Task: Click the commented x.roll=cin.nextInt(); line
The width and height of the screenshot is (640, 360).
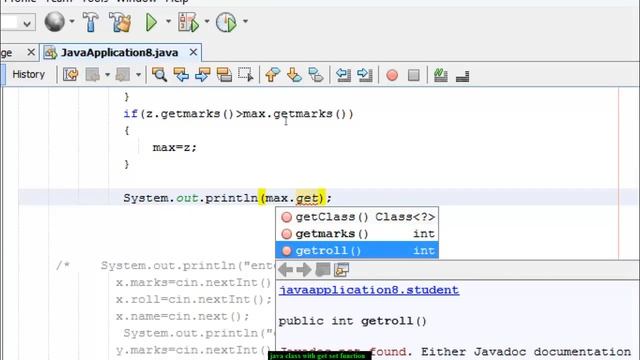Action: (193, 300)
